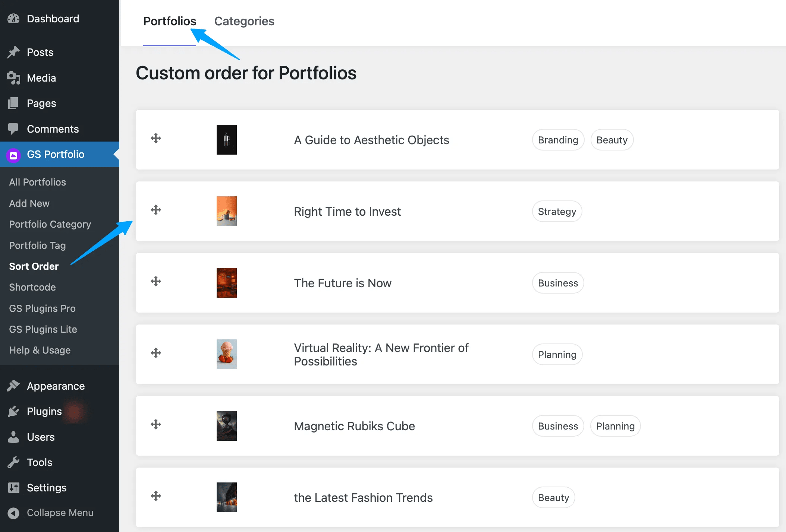Click the Plugins plug icon
The height and width of the screenshot is (532, 786).
coord(13,411)
